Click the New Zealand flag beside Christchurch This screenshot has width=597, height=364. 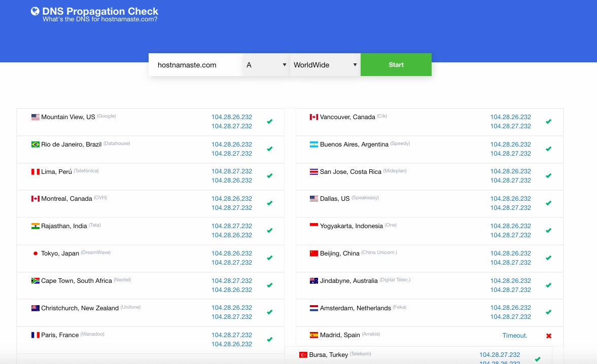36,308
